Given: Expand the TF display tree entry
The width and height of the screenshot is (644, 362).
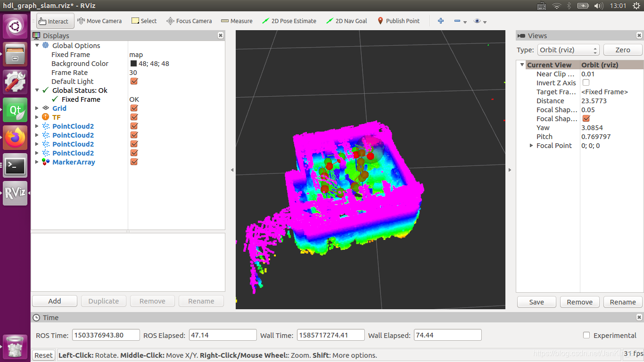Looking at the screenshot, I should coord(37,117).
